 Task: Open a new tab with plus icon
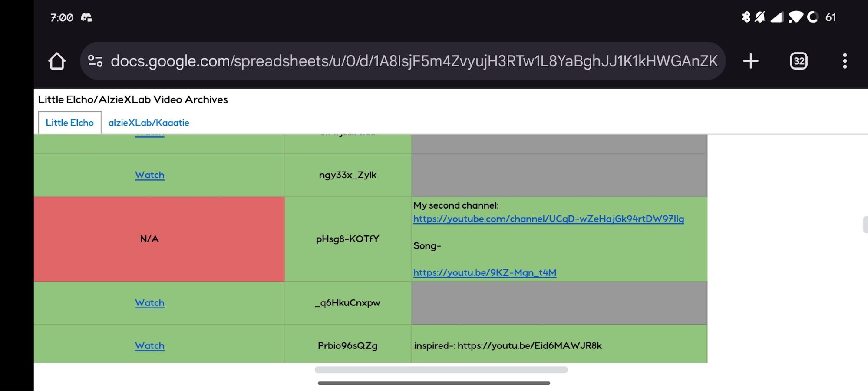pos(751,61)
